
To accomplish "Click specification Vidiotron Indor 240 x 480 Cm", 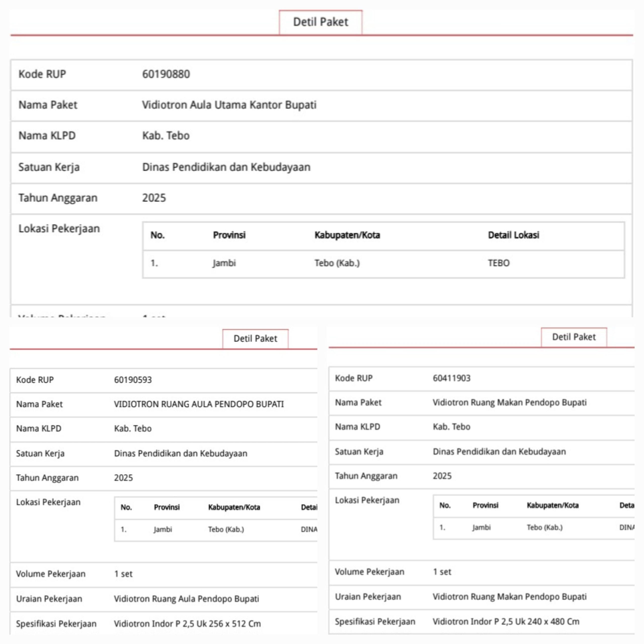I will coord(506,622).
